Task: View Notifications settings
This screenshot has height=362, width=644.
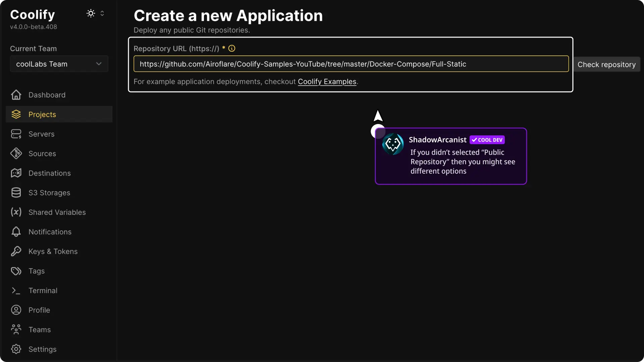Action: (50, 232)
